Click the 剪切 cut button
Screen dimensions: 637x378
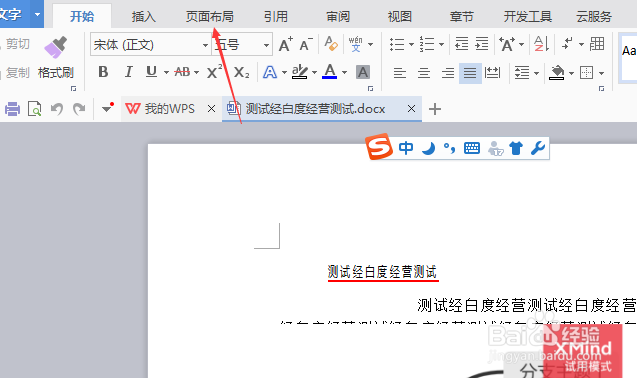point(18,44)
